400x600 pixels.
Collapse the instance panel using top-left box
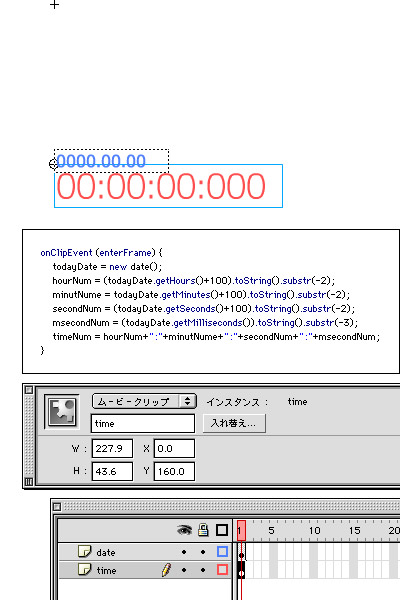29,390
